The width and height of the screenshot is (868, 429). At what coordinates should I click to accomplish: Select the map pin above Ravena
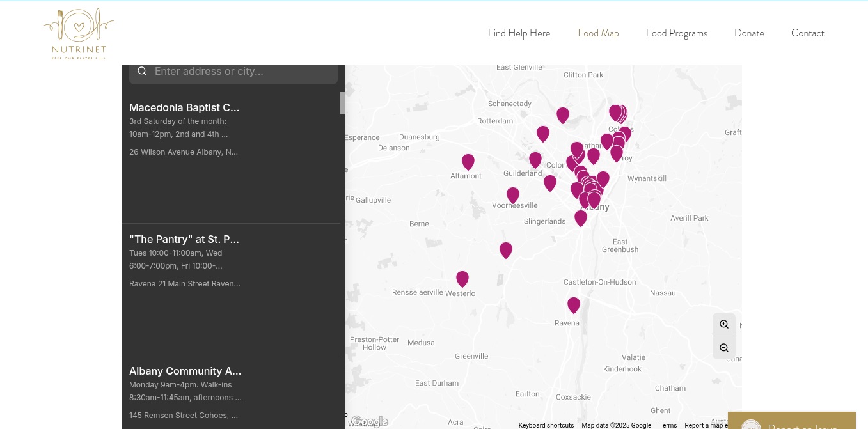click(x=574, y=305)
